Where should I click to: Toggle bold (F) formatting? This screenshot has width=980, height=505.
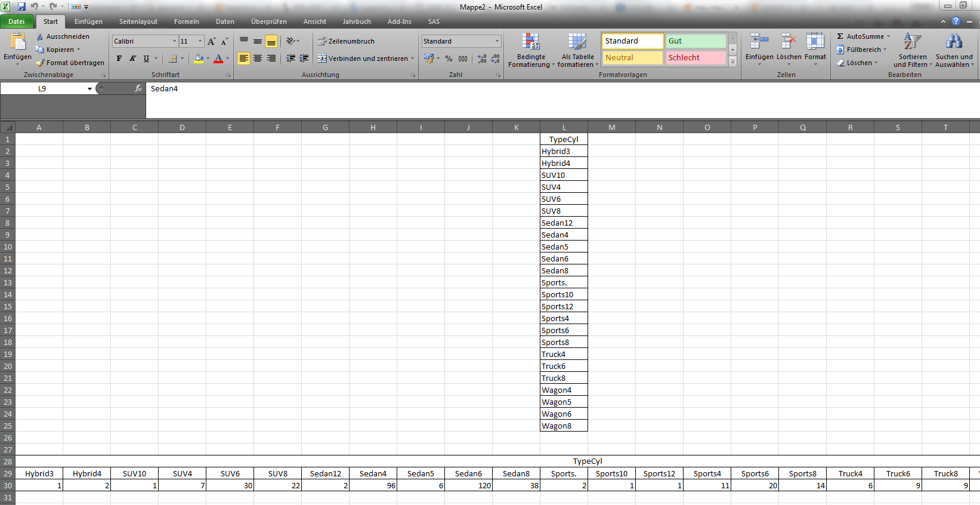point(119,58)
